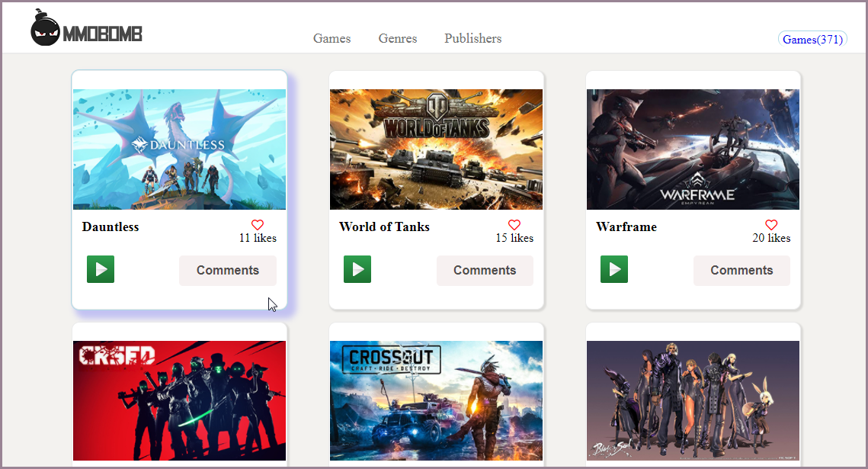The image size is (868, 469).
Task: Play Warframe using the green play button
Action: 614,269
